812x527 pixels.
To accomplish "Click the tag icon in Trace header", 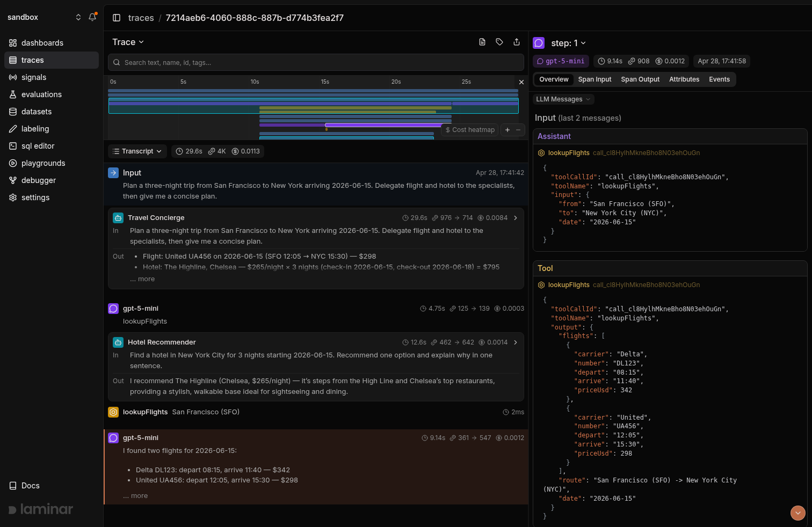I will [499, 42].
